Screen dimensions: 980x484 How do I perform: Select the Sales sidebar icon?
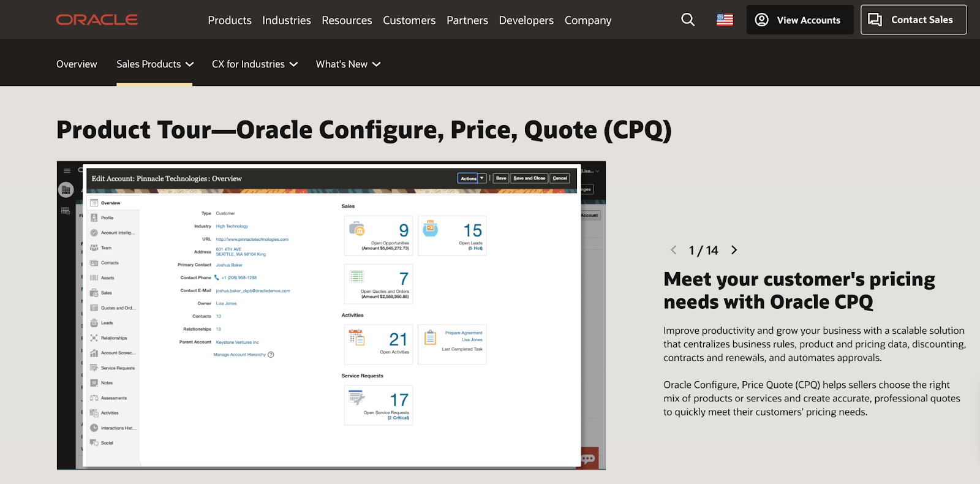[94, 293]
